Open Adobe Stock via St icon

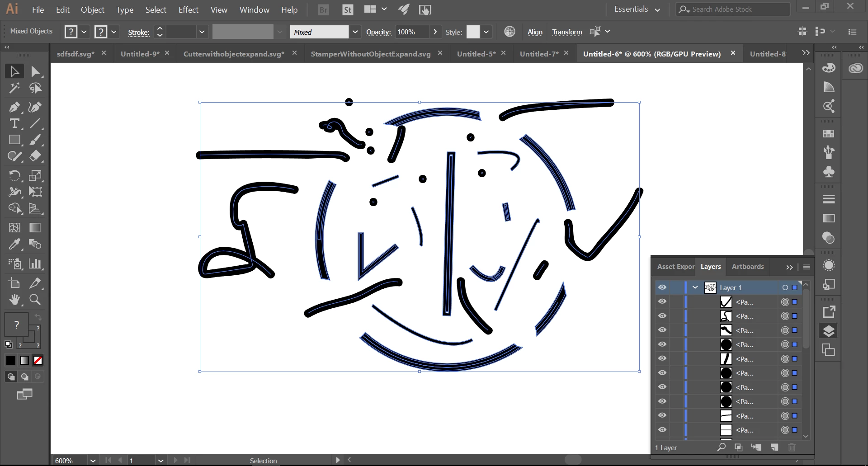coord(347,9)
